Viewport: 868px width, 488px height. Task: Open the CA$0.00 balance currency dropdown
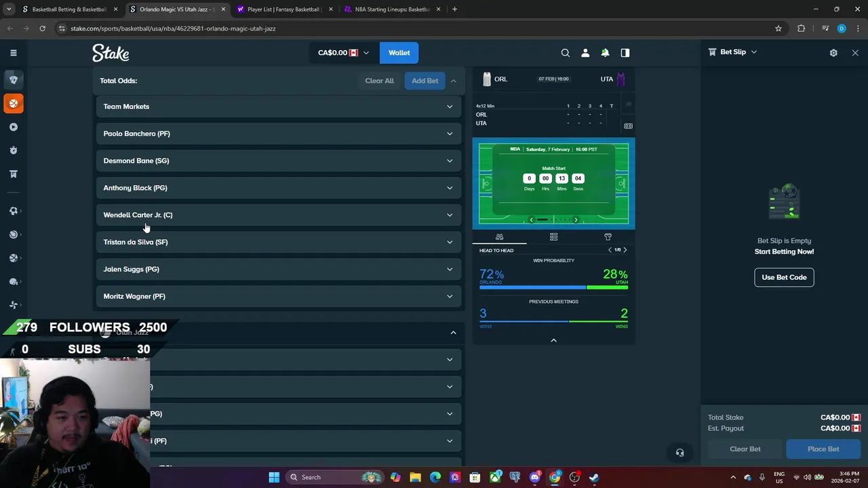(343, 53)
